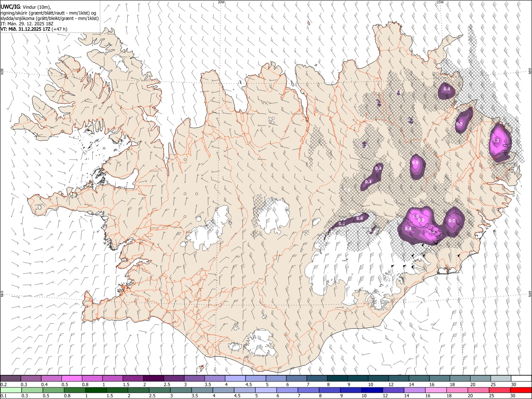Click the bright pink 0.5 swatch in upper legend
Screen dimensions: 532x399
71,378
